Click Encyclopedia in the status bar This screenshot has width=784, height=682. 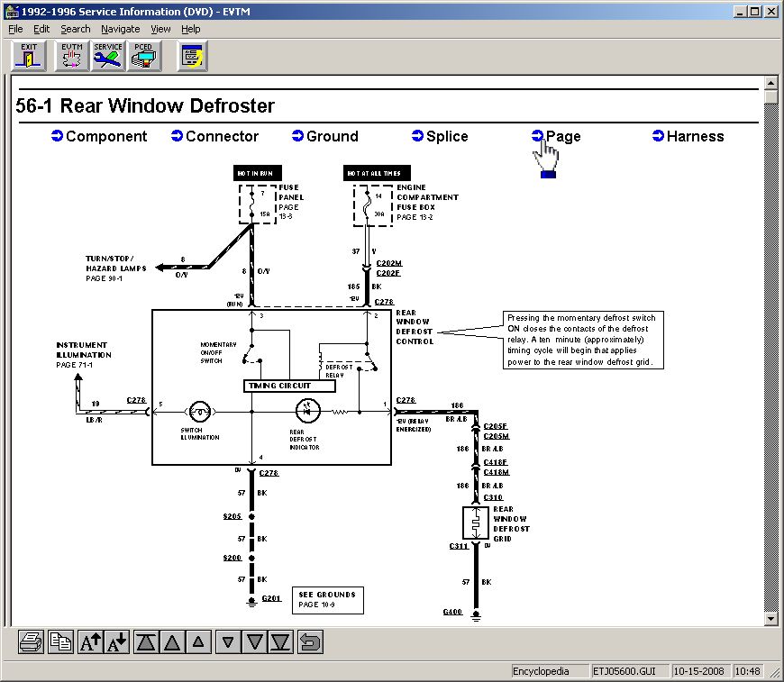click(549, 671)
